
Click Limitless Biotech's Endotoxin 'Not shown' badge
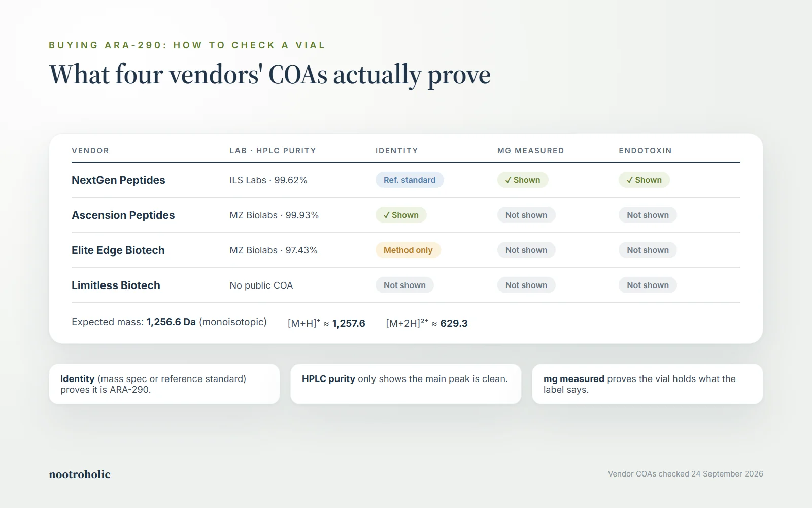648,285
